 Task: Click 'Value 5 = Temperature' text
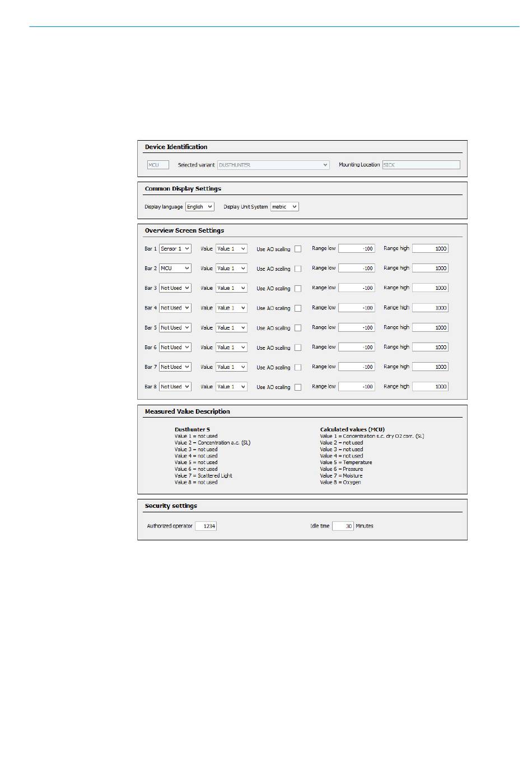tap(346, 463)
